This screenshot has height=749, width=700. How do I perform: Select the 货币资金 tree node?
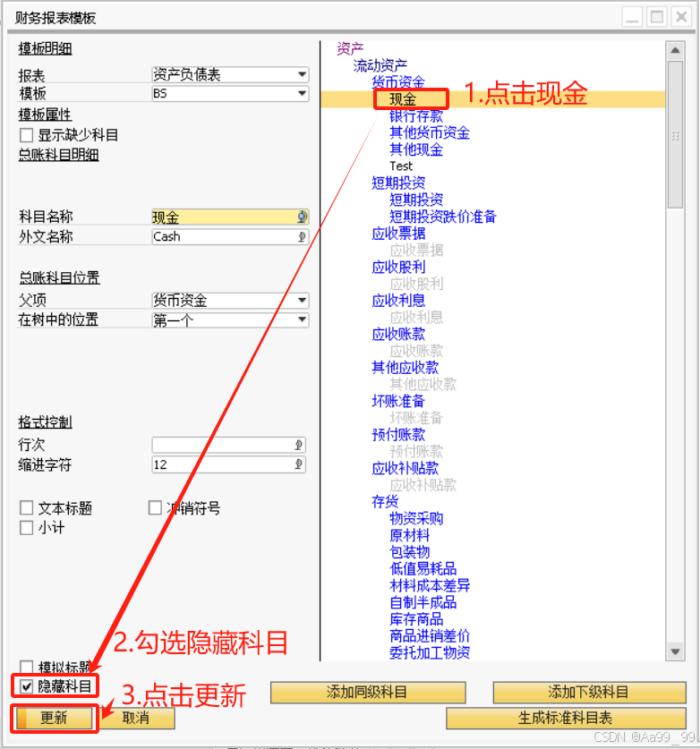click(x=398, y=82)
